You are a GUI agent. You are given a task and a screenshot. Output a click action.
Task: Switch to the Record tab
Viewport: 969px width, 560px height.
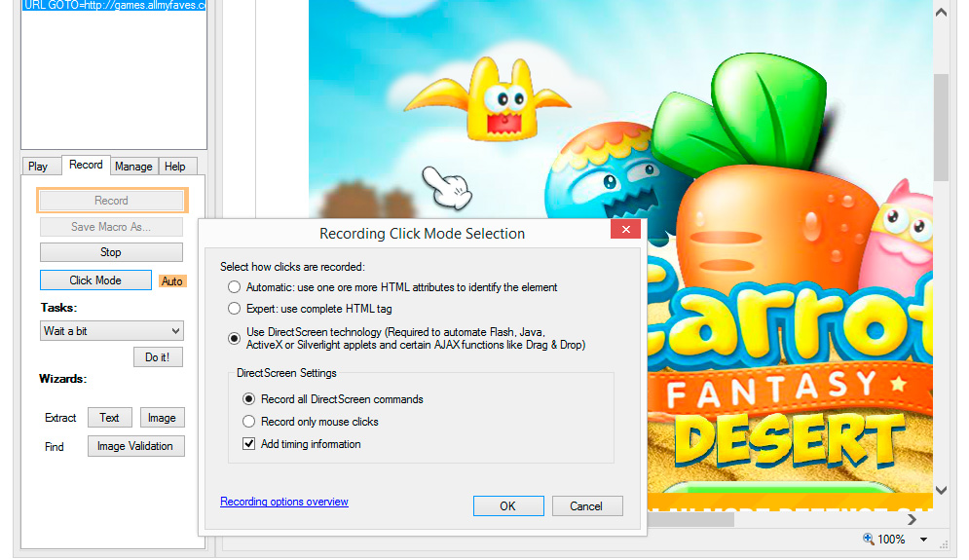click(x=86, y=165)
